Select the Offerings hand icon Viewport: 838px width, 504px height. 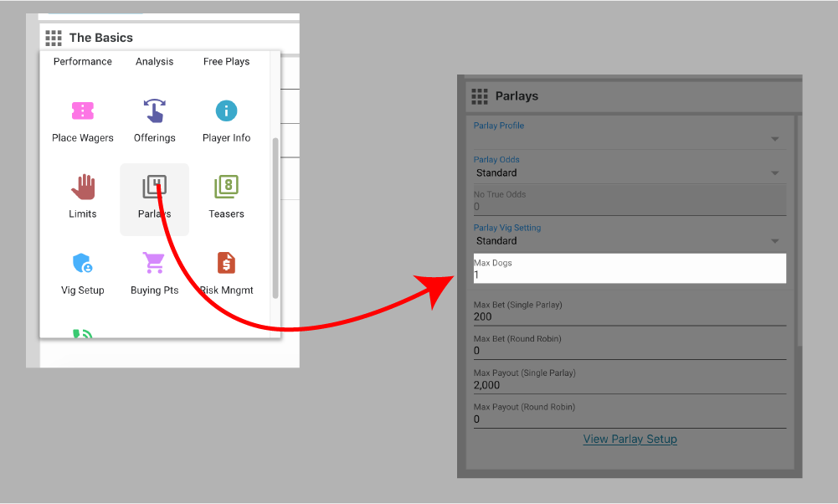click(x=154, y=111)
